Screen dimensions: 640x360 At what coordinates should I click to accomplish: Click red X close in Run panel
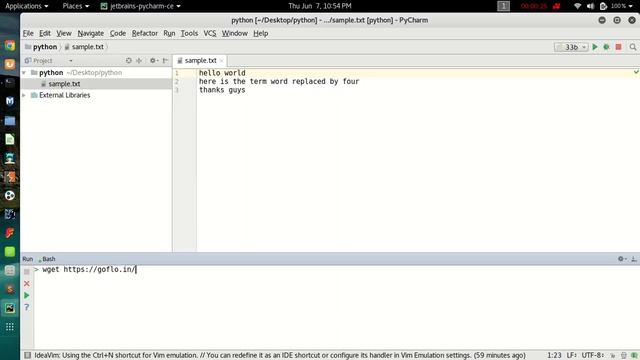[27, 284]
